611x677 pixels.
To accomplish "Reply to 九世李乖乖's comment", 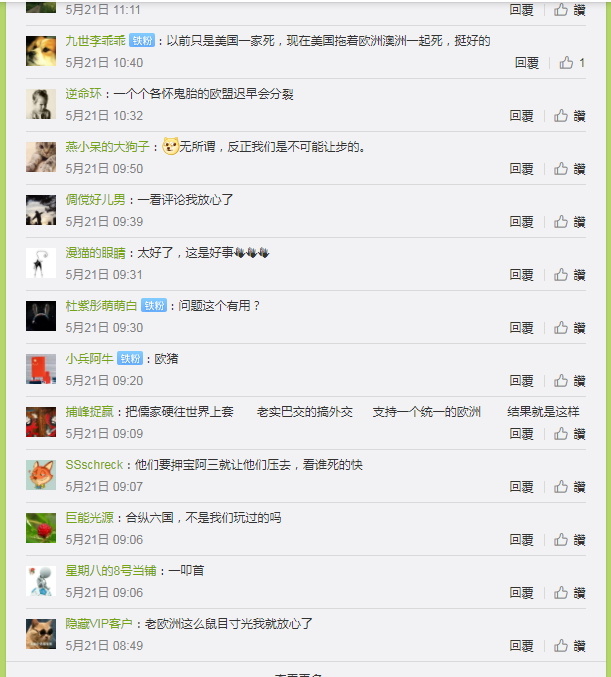I will coord(527,63).
